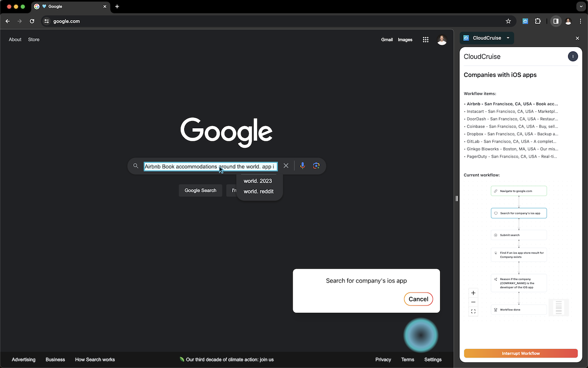
Task: Zoom in with the plus control on workflow
Action: (x=473, y=293)
